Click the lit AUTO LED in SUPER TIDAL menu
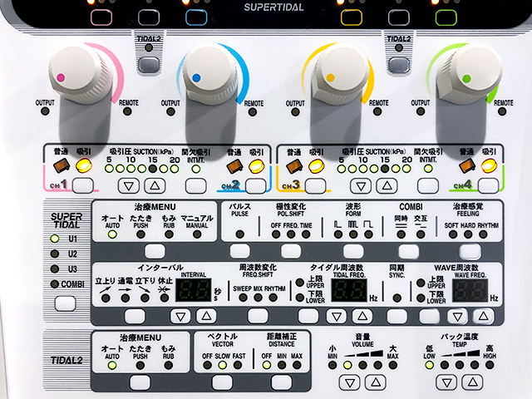Viewport: 532px width, 399px height. pyautogui.click(x=112, y=234)
